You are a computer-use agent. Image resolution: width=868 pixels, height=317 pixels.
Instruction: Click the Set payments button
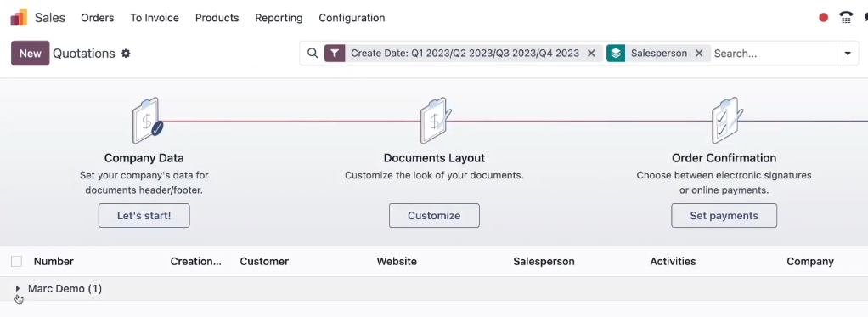[724, 216]
